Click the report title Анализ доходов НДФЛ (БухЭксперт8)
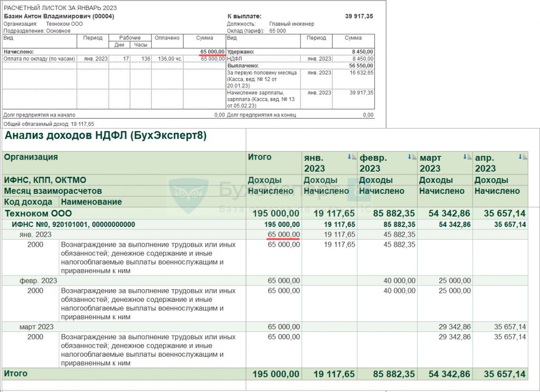 point(105,135)
